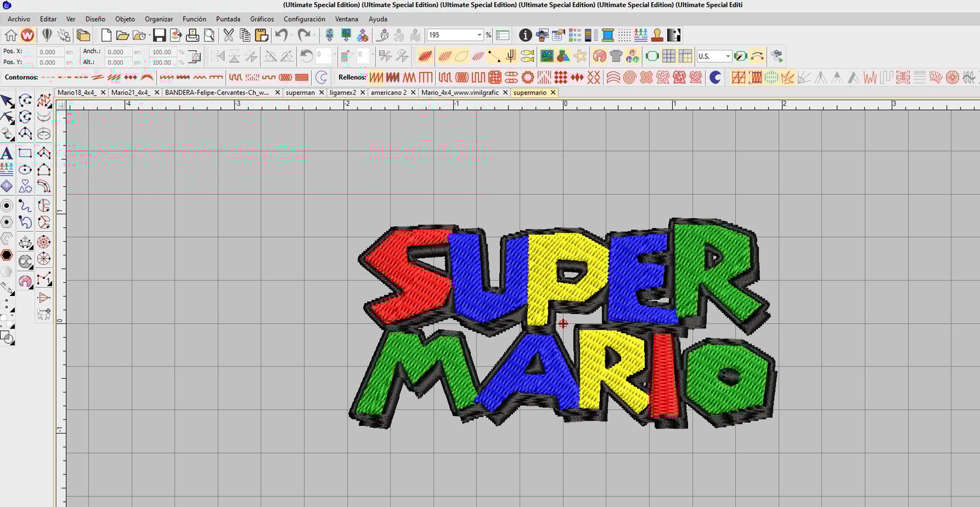The image size is (980, 507).
Task: Toggle the dotted needle points view icon
Action: coord(625,35)
